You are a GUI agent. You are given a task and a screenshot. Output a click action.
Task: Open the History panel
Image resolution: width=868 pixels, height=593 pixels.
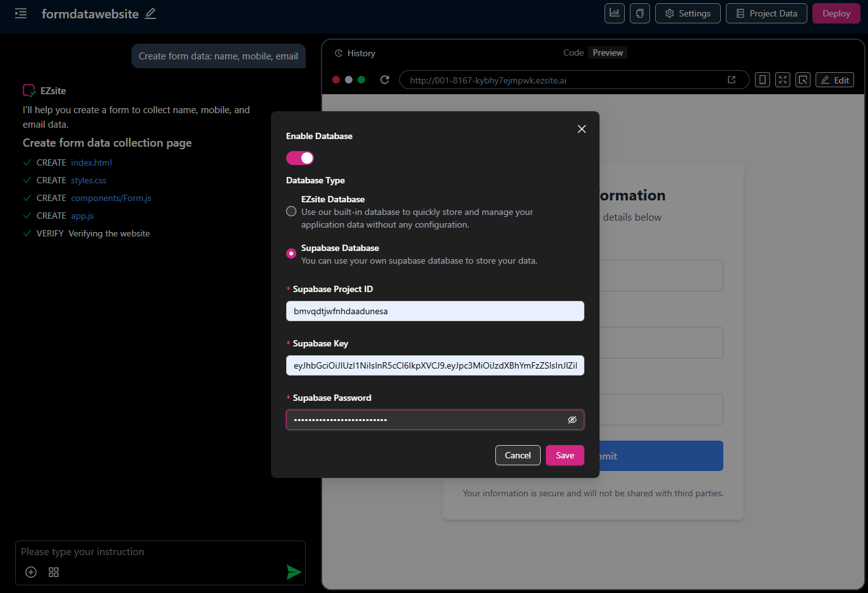click(355, 53)
